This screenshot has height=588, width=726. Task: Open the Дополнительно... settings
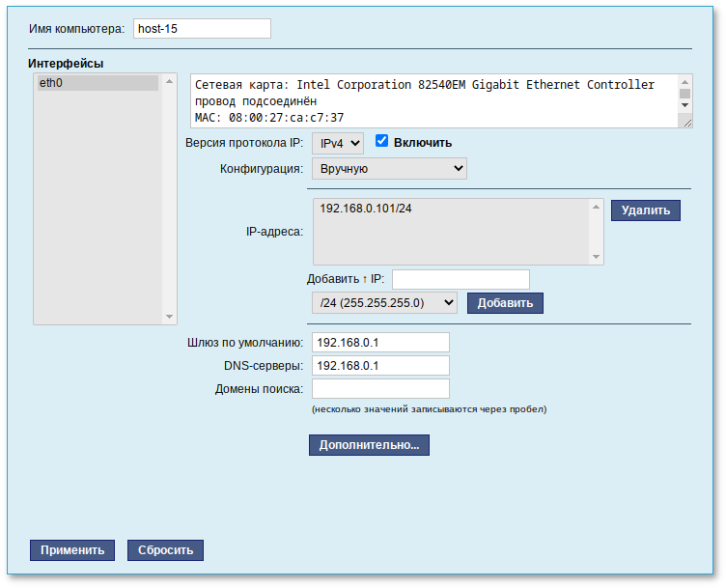pyautogui.click(x=369, y=445)
